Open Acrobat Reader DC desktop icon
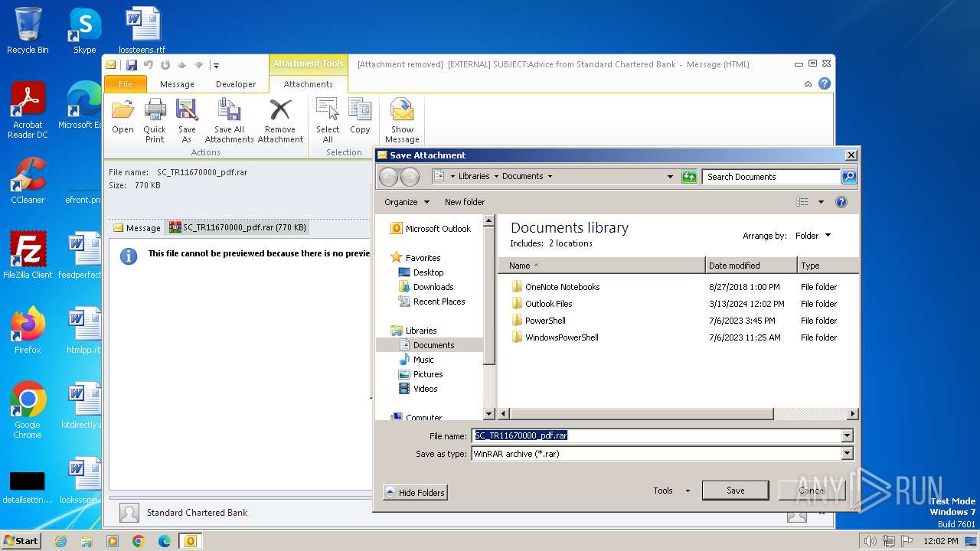The width and height of the screenshot is (980, 551). click(x=28, y=111)
